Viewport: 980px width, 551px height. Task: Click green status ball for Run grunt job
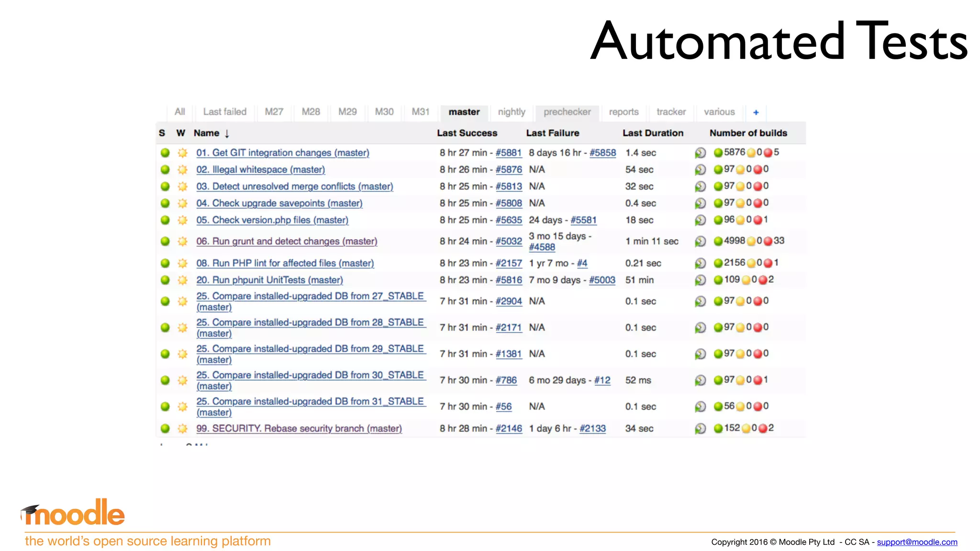[x=165, y=241]
